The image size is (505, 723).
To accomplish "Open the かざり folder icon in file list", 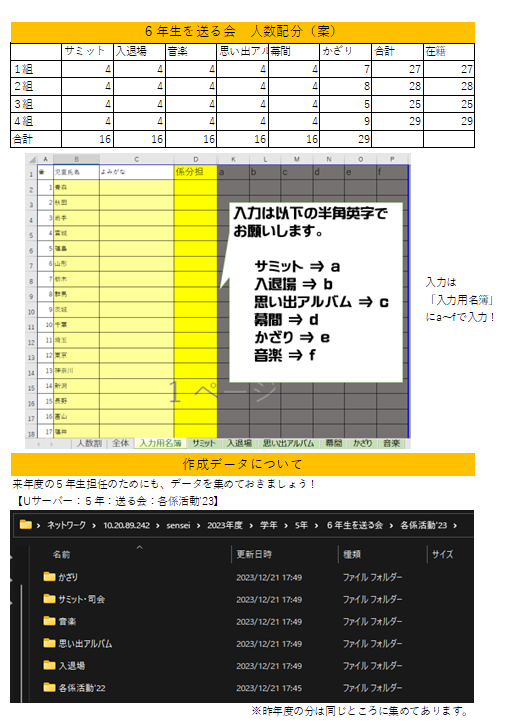I will point(49,577).
